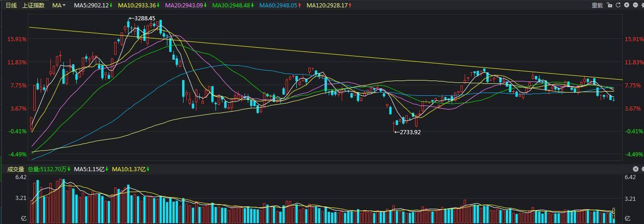Image resolution: width=644 pixels, height=224 pixels.
Task: Click right volume axis 6.42 label
Action: click(630, 177)
